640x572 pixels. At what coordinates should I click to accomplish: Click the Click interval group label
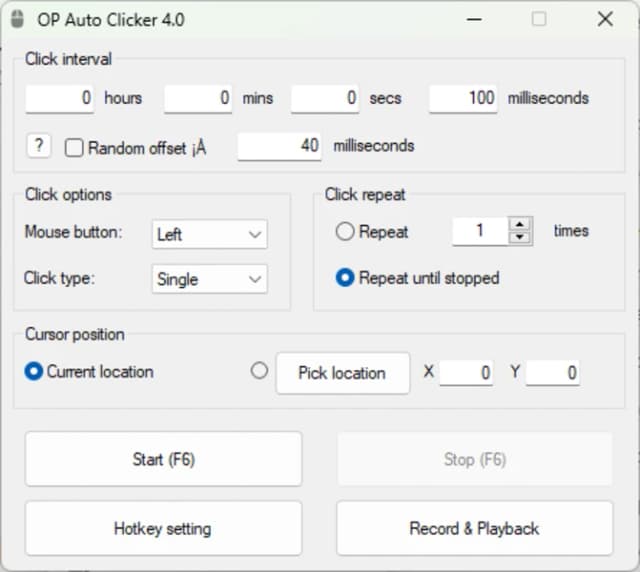coord(68,59)
